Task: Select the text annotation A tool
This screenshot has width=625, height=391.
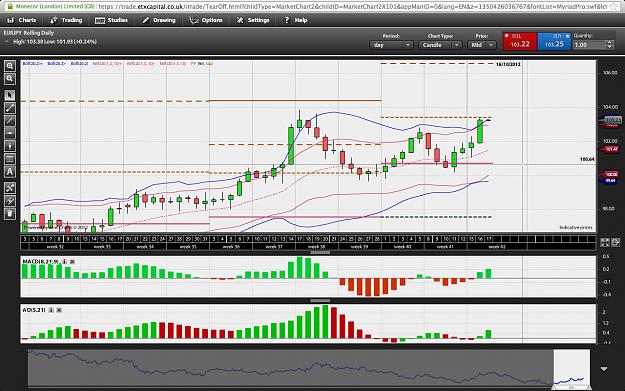Action: coord(10,172)
